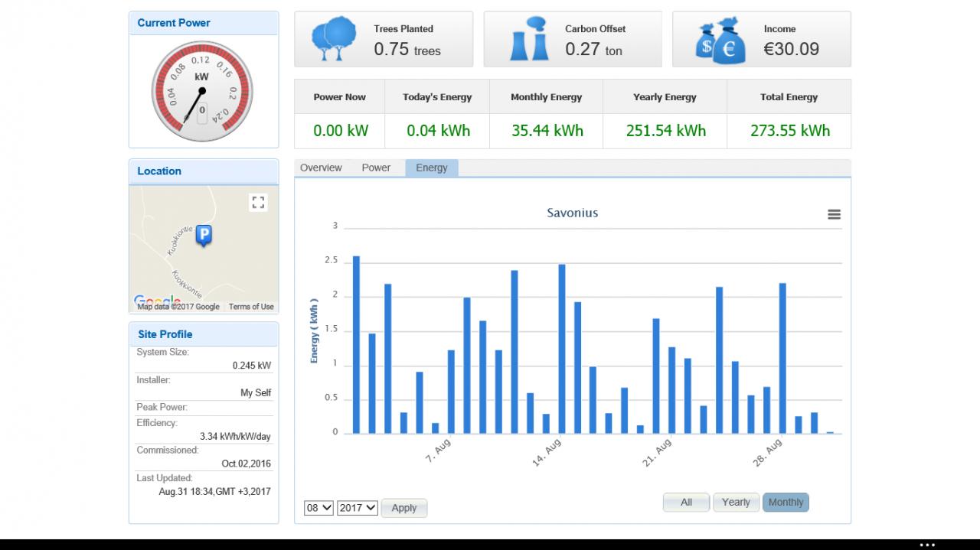The height and width of the screenshot is (550, 980).
Task: Click the Commissioned date Oct.02,2016
Action: click(247, 464)
